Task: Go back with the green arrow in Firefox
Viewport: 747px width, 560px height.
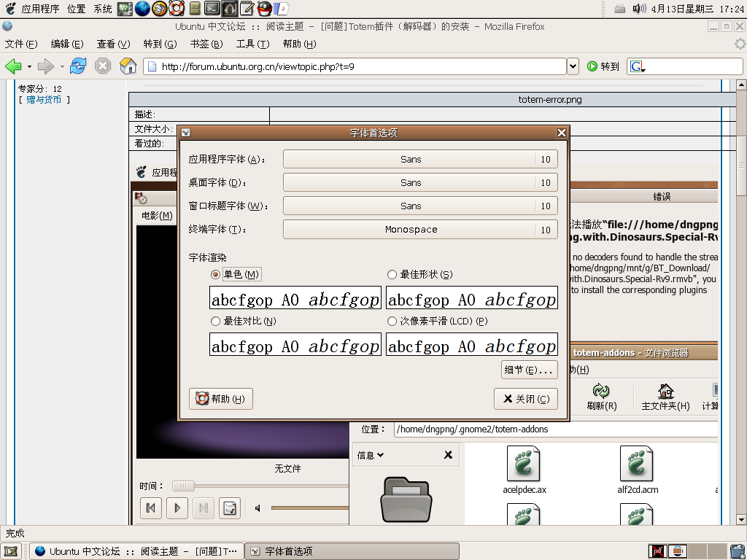Action: coord(13,66)
